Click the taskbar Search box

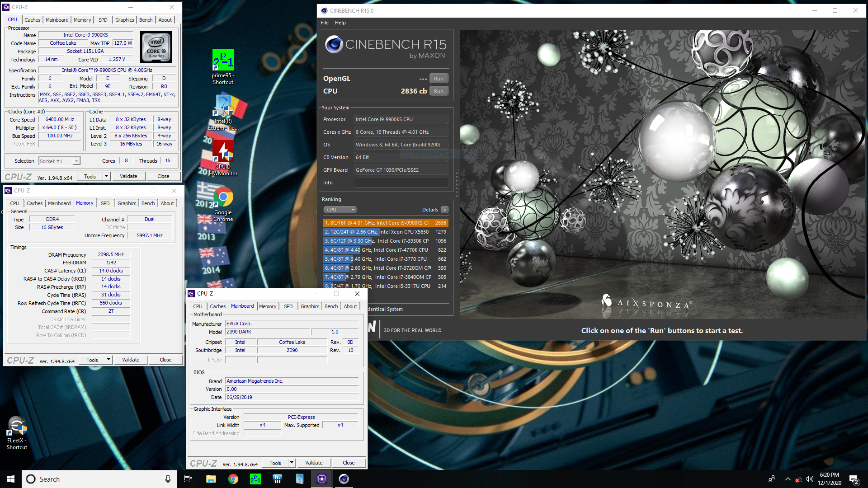coord(99,479)
